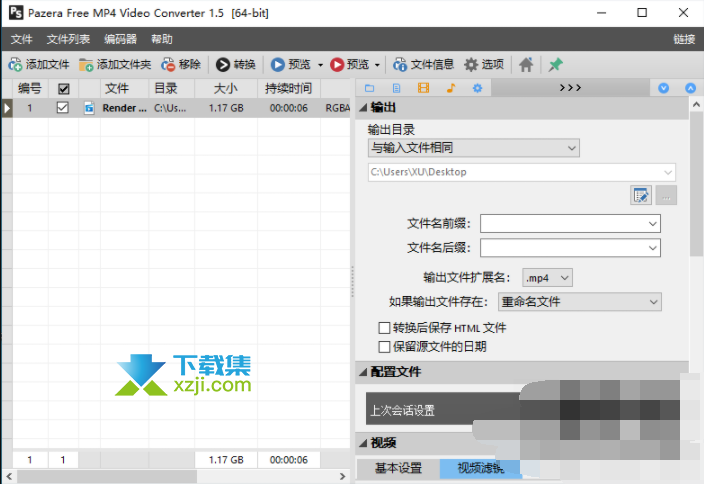Open the red preview dropdown arrow
Screen dimensions: 704x484
pyautogui.click(x=377, y=65)
